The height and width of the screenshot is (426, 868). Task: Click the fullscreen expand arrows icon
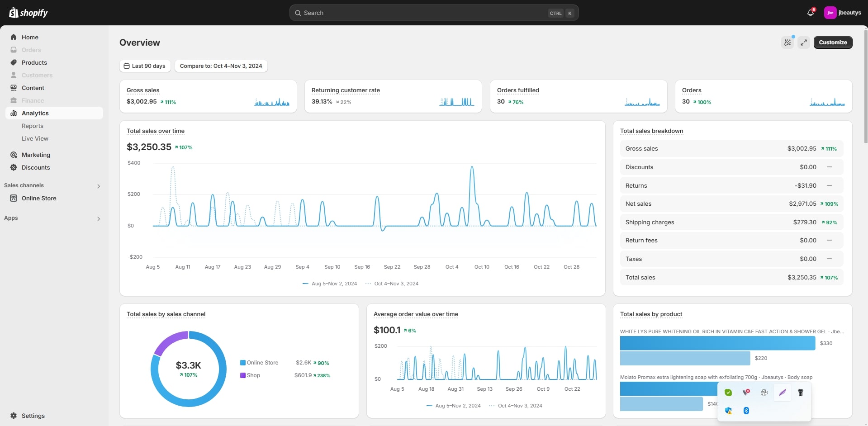pyautogui.click(x=804, y=43)
